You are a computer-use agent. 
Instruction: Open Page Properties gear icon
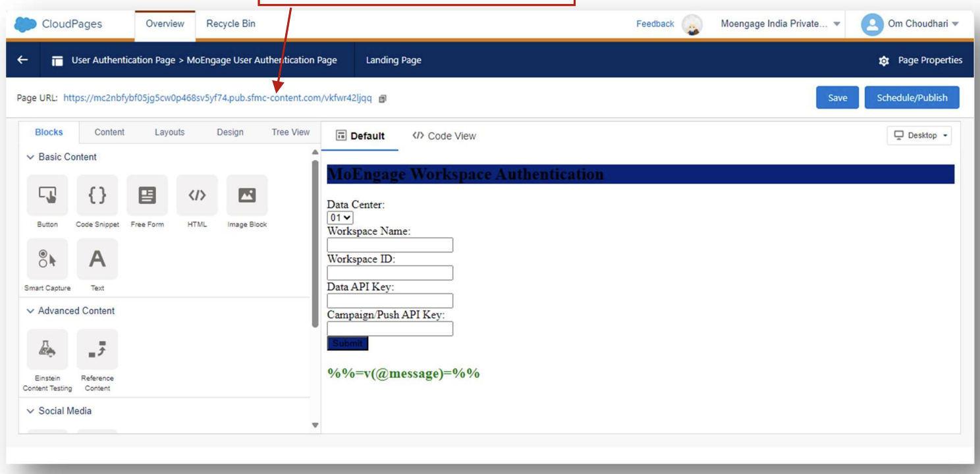pyautogui.click(x=884, y=61)
